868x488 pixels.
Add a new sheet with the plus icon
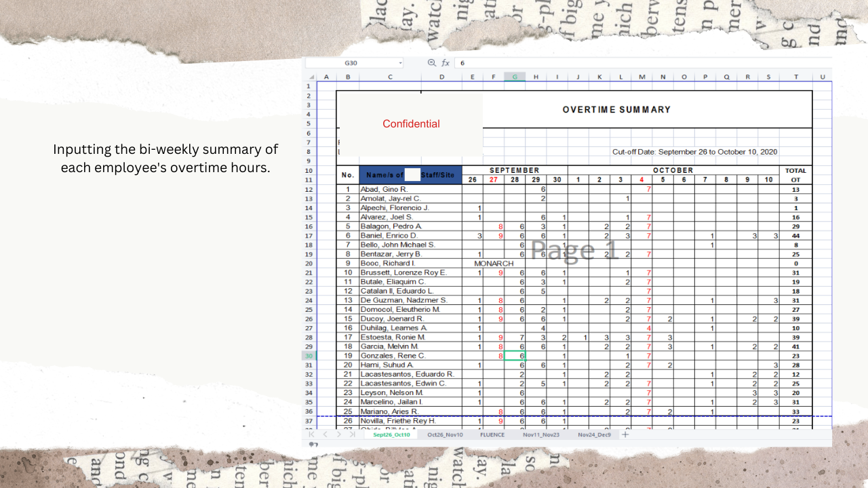[625, 434]
